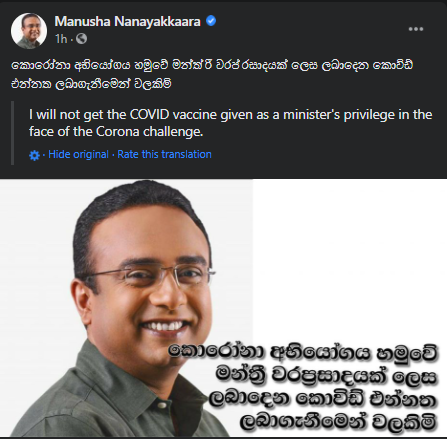Click the Rate this translation link
The width and height of the screenshot is (447, 439).
tap(164, 154)
